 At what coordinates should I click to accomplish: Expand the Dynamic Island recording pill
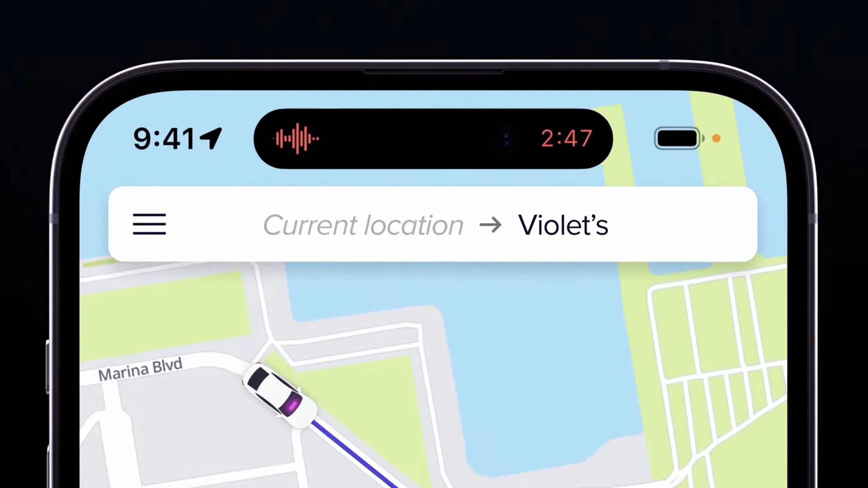click(433, 139)
